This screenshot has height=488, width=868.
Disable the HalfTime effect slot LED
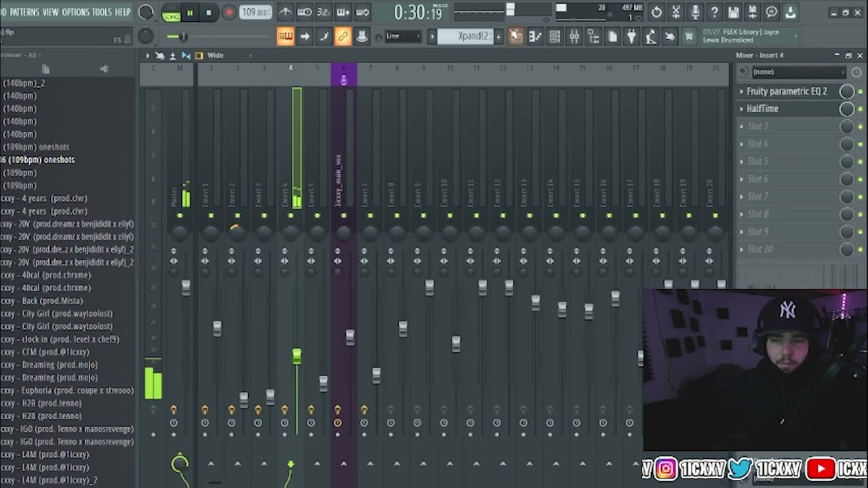pos(861,109)
